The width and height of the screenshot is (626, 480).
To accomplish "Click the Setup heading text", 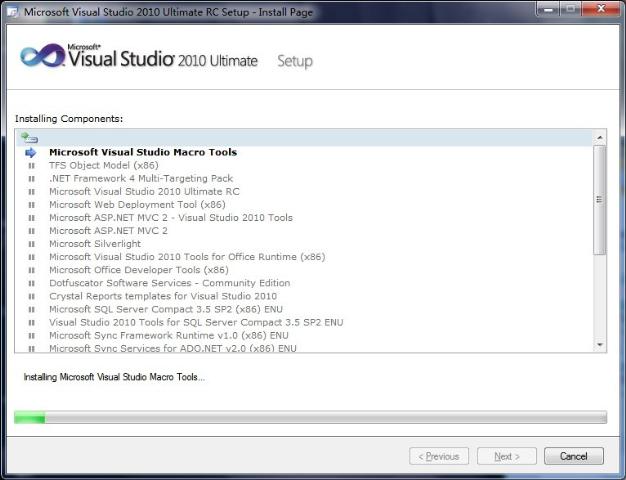I will click(295, 61).
